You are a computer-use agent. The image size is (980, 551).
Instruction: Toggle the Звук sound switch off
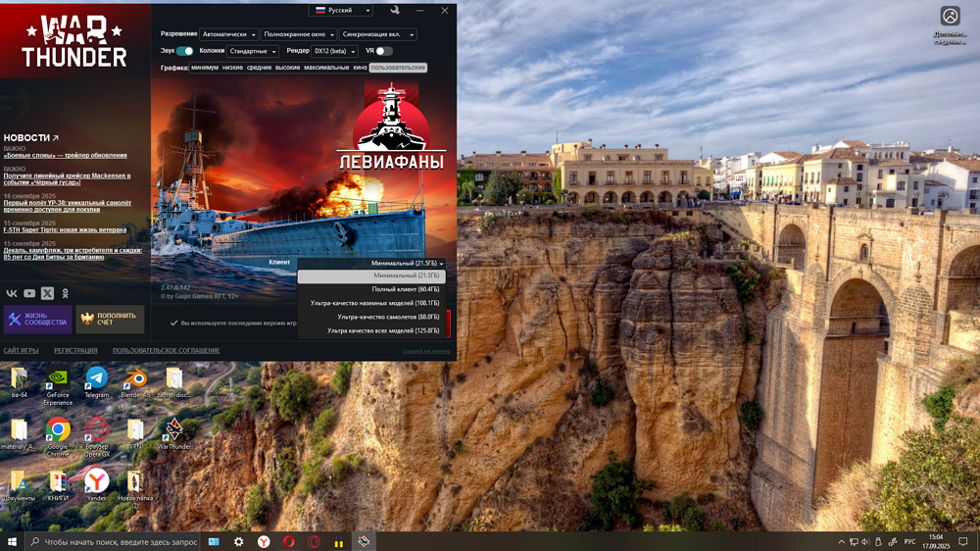click(184, 51)
